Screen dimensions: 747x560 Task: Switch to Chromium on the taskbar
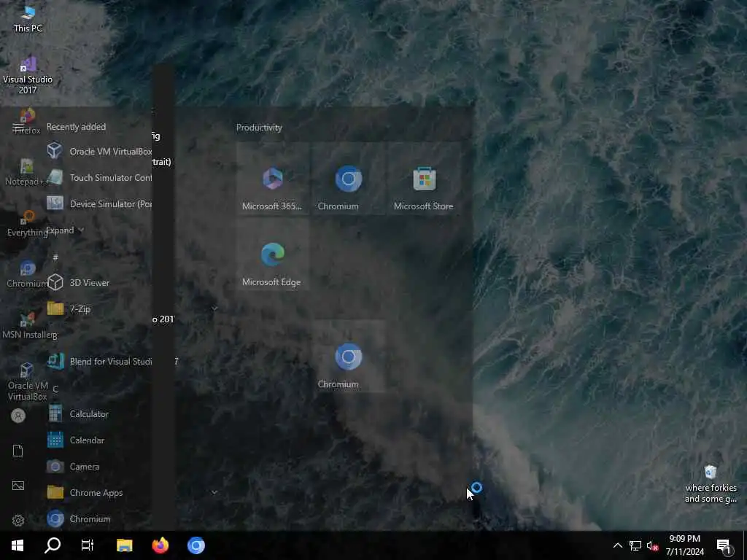pos(196,545)
